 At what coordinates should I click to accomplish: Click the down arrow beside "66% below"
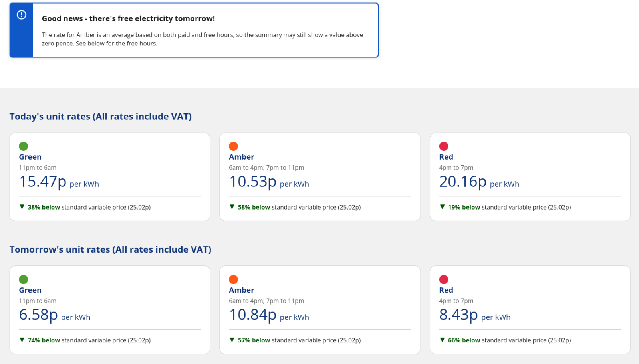[x=442, y=340]
